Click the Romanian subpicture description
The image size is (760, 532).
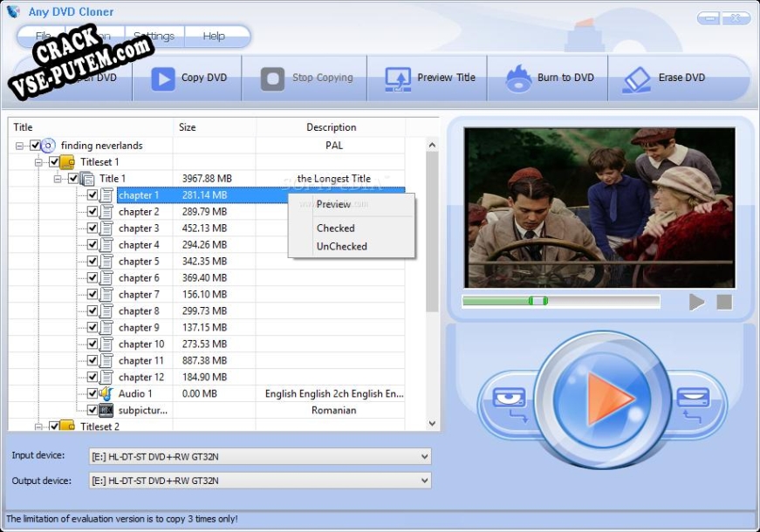[333, 411]
